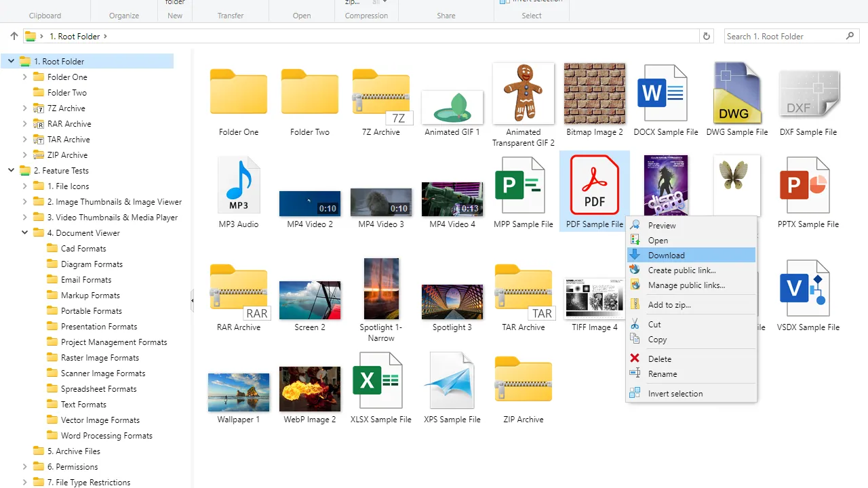The width and height of the screenshot is (868, 488).
Task: Play the MP4 Video 4 thumbnail
Action: point(452,199)
